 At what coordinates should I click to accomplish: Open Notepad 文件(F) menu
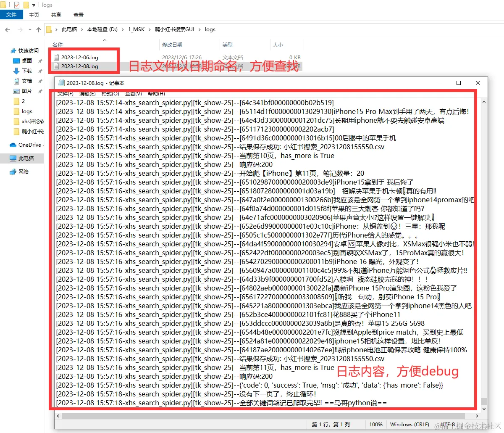point(66,93)
